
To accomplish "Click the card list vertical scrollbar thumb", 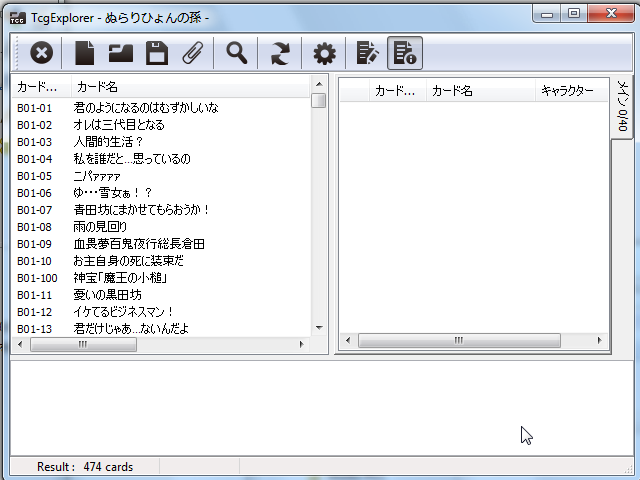I will click(318, 100).
